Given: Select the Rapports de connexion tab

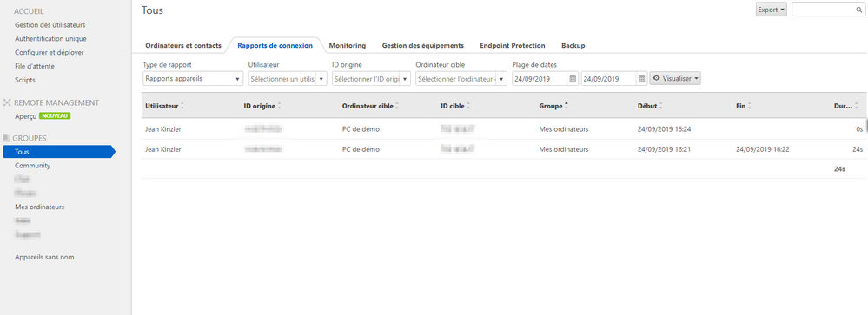Looking at the screenshot, I should click(x=275, y=46).
